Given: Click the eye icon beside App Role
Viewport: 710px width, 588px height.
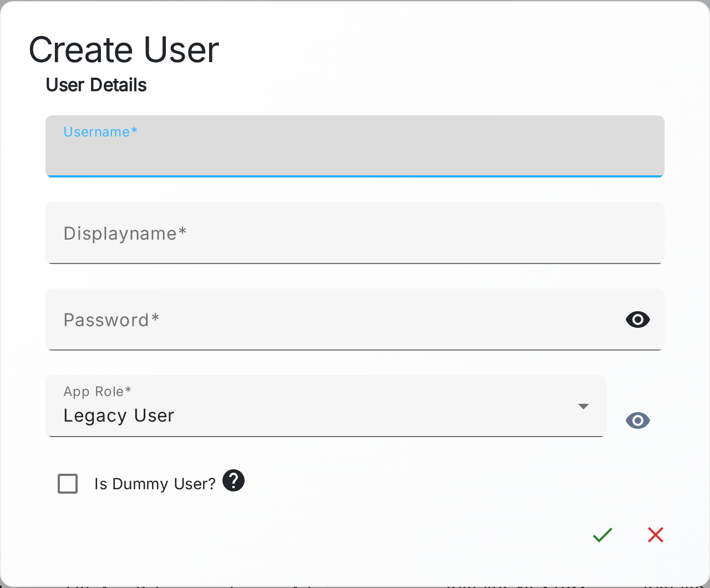Looking at the screenshot, I should [638, 420].
